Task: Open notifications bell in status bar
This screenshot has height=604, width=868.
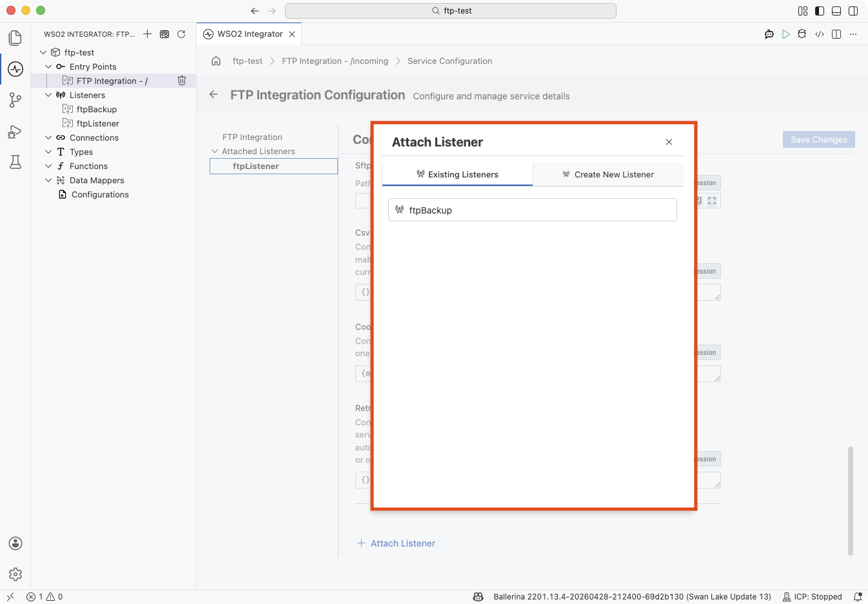Action: click(858, 597)
